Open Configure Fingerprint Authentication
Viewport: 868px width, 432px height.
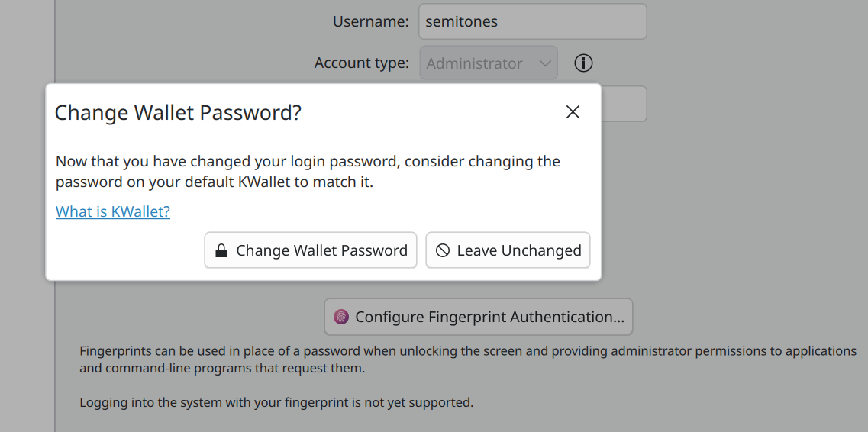tap(479, 317)
